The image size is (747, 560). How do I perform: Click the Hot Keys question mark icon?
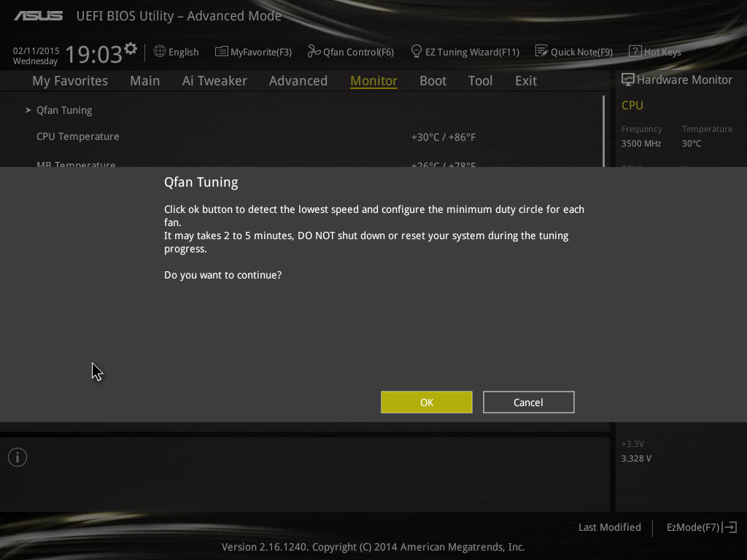[635, 51]
